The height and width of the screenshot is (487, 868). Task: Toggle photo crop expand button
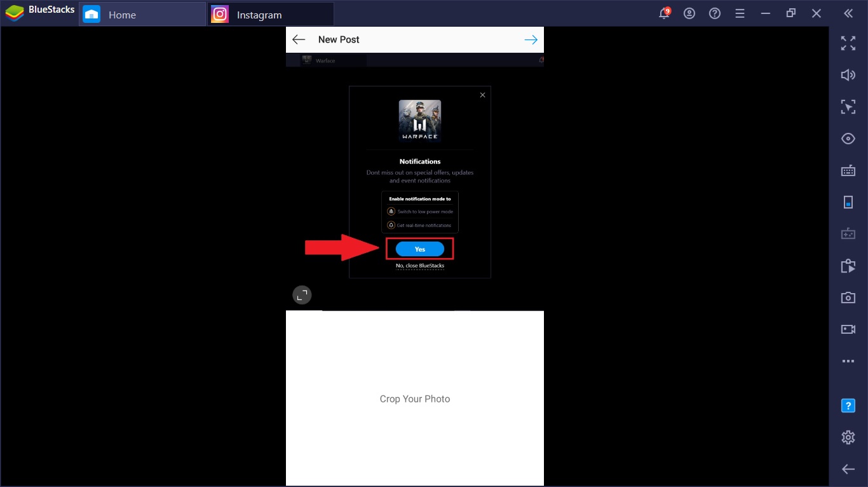(302, 294)
